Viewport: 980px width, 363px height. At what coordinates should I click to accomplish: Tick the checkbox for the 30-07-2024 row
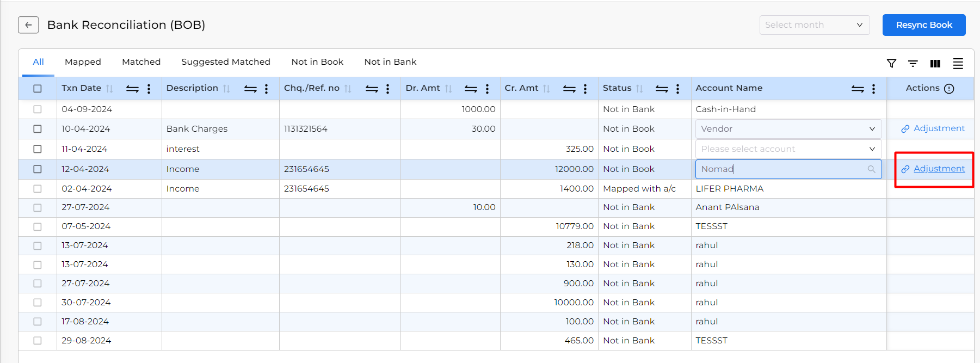point(38,303)
